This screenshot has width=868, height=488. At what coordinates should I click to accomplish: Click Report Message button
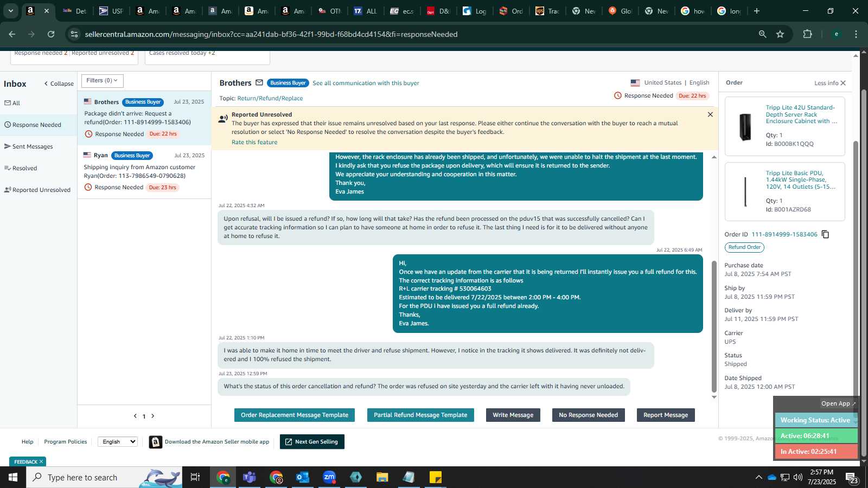[x=666, y=415]
